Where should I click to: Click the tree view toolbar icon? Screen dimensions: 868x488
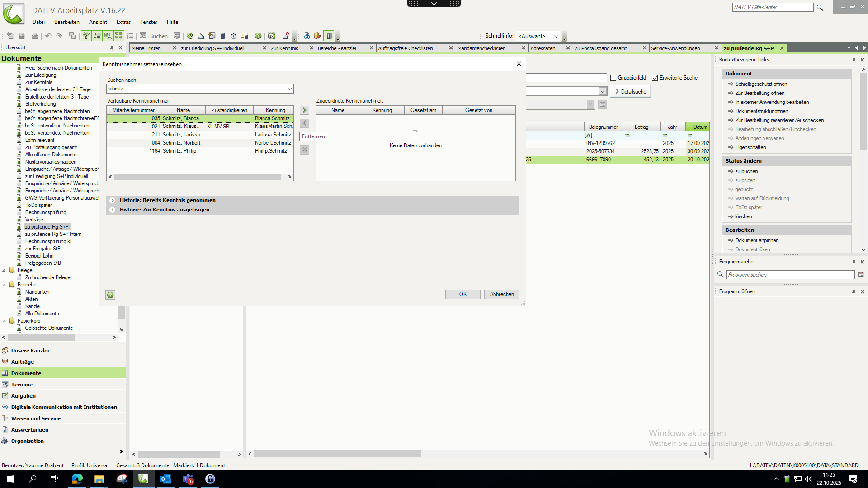86,36
